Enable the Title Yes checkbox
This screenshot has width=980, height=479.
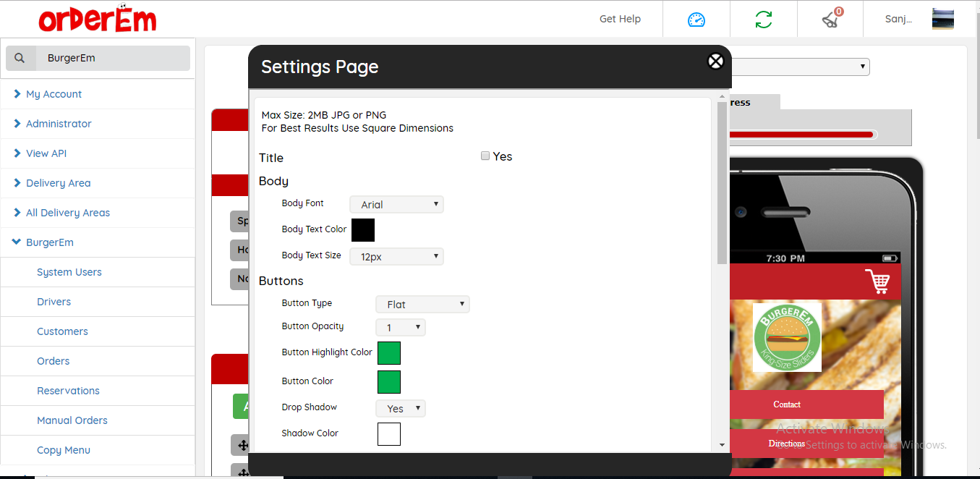click(485, 156)
